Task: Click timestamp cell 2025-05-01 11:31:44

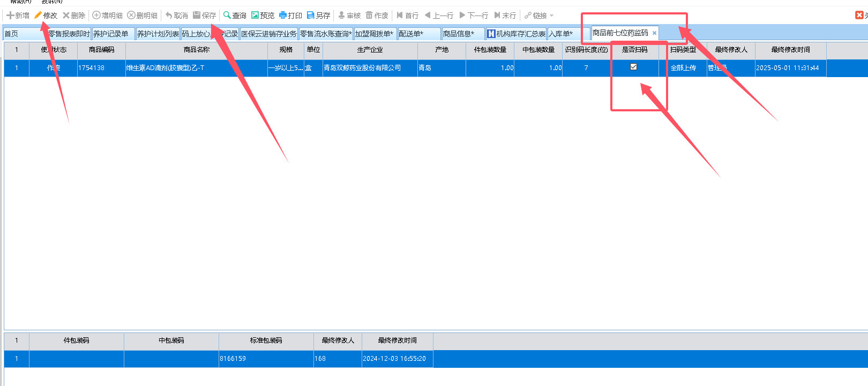Action: point(791,68)
